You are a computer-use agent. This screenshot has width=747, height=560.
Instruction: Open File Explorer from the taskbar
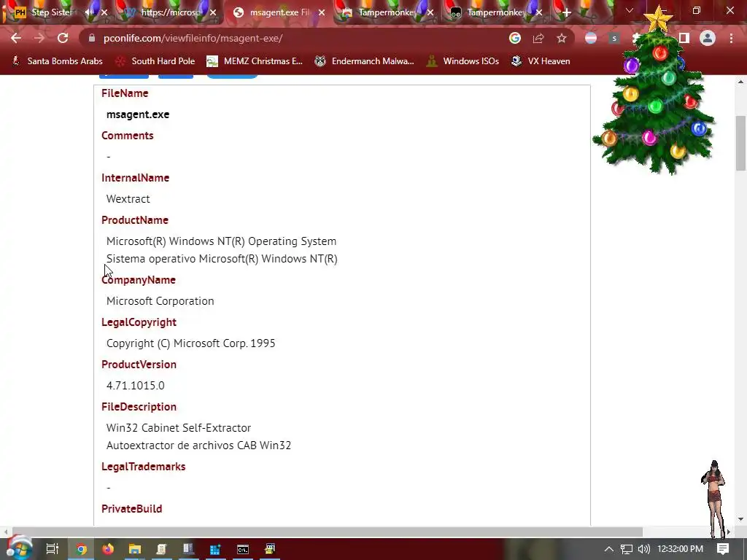pyautogui.click(x=135, y=549)
